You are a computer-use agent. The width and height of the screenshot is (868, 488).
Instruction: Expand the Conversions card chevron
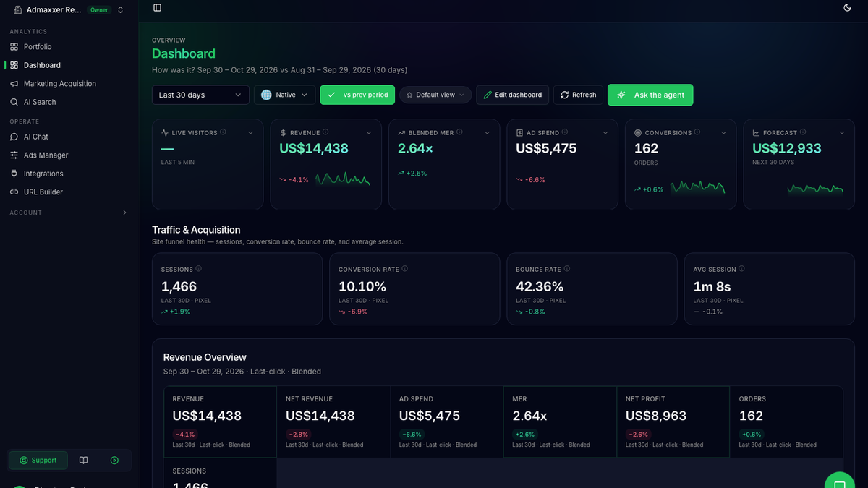[723, 133]
